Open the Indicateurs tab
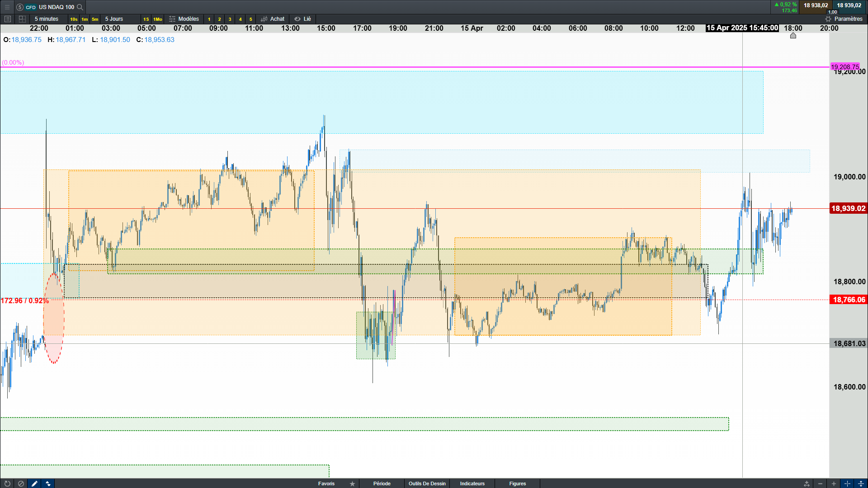The width and height of the screenshot is (868, 488). tap(472, 483)
